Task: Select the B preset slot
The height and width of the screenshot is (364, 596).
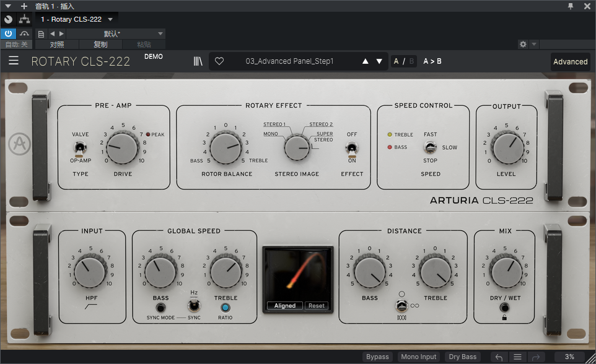Action: (x=411, y=61)
